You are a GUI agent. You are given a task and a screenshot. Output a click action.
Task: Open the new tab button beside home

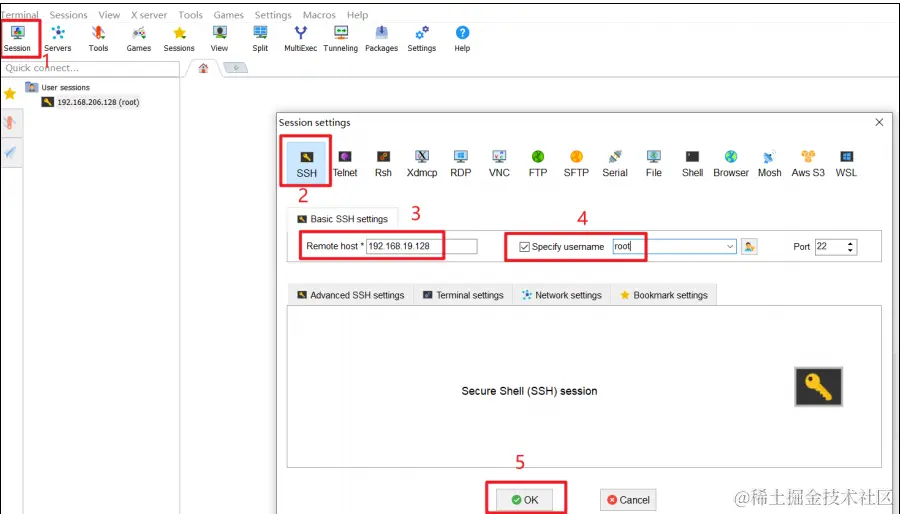point(235,68)
